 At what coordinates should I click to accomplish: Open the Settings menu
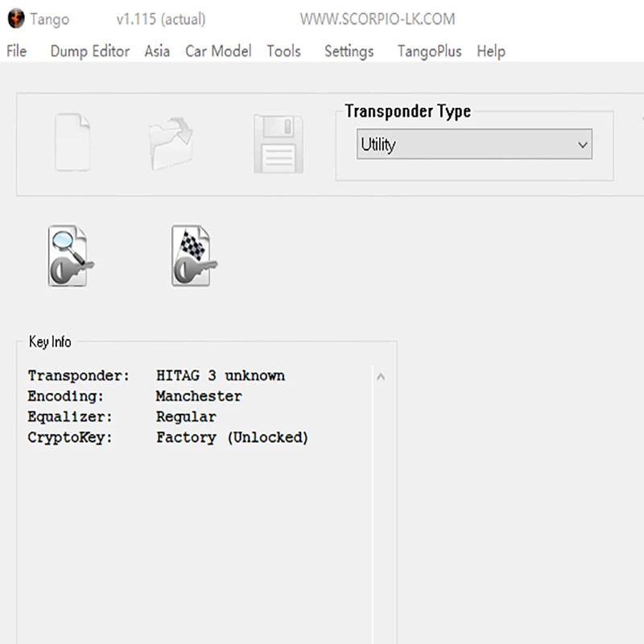349,52
